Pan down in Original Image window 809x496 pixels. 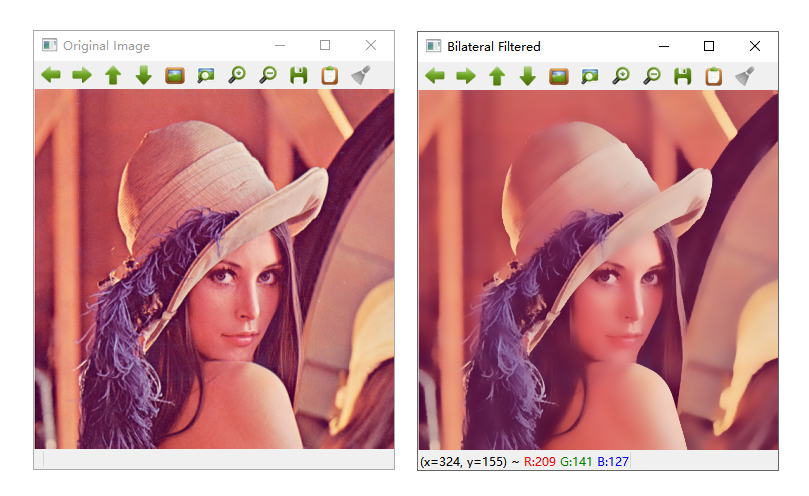[144, 75]
